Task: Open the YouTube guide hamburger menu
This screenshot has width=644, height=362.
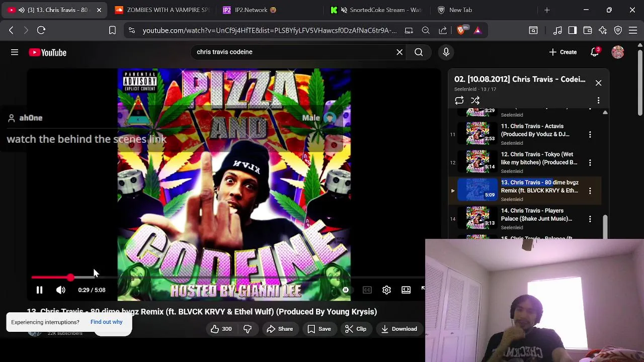Action: pos(15,52)
